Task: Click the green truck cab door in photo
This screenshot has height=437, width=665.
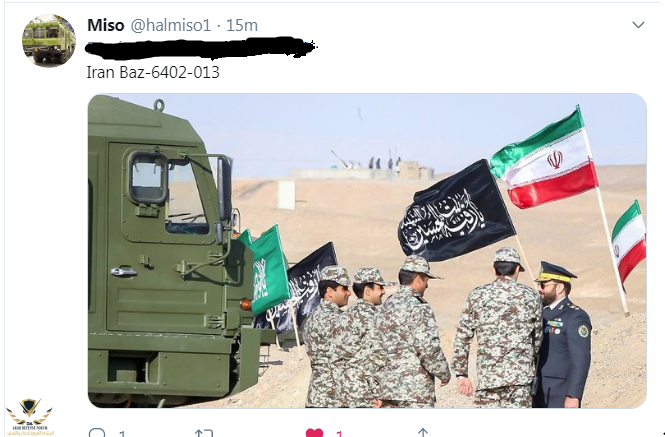Action: [165, 238]
